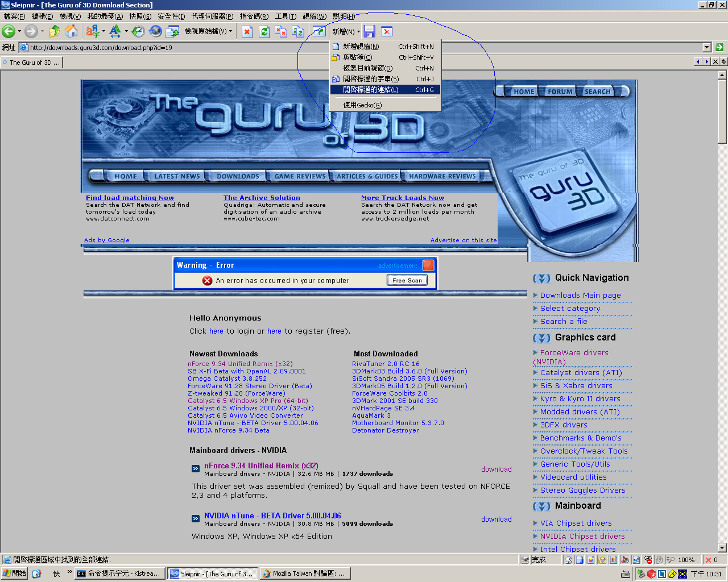The width and height of the screenshot is (728, 582).
Task: Click the green Back navigation arrow
Action: (9, 31)
